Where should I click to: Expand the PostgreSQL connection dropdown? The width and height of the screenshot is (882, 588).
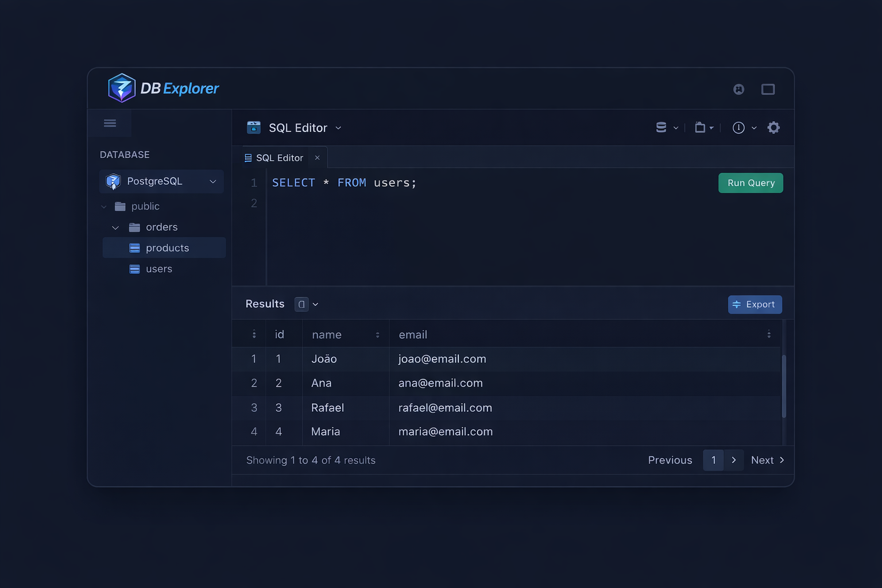pos(212,181)
